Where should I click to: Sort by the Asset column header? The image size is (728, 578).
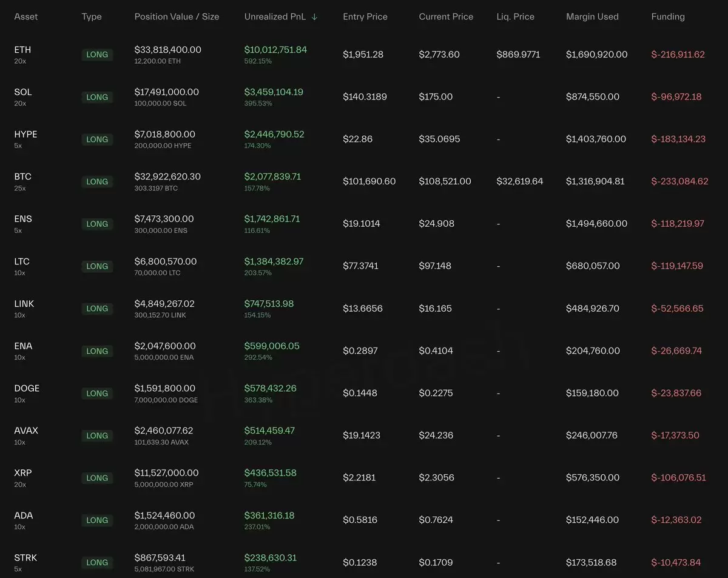(26, 17)
